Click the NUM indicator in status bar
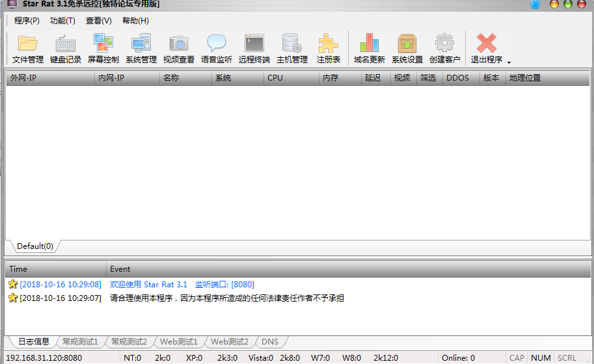 pos(541,358)
